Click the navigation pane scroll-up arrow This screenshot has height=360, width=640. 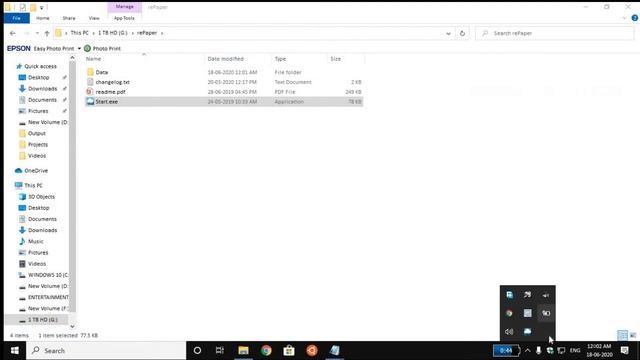[72, 58]
